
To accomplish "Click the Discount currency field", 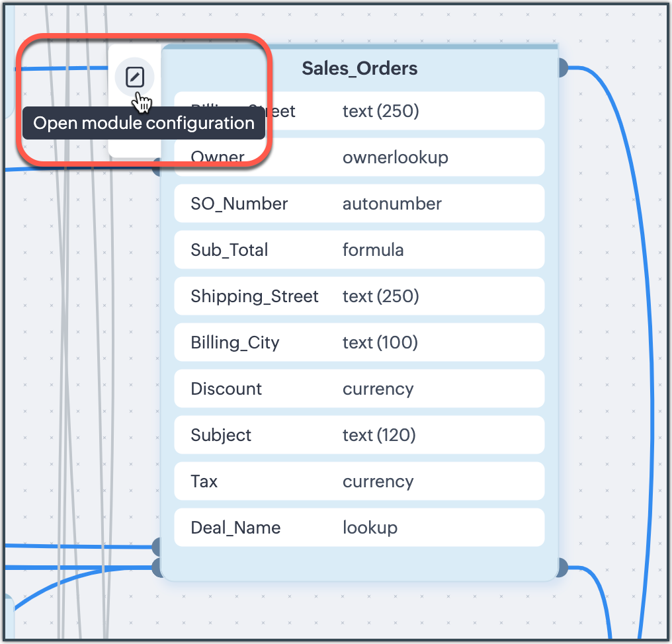I will 359,389.
